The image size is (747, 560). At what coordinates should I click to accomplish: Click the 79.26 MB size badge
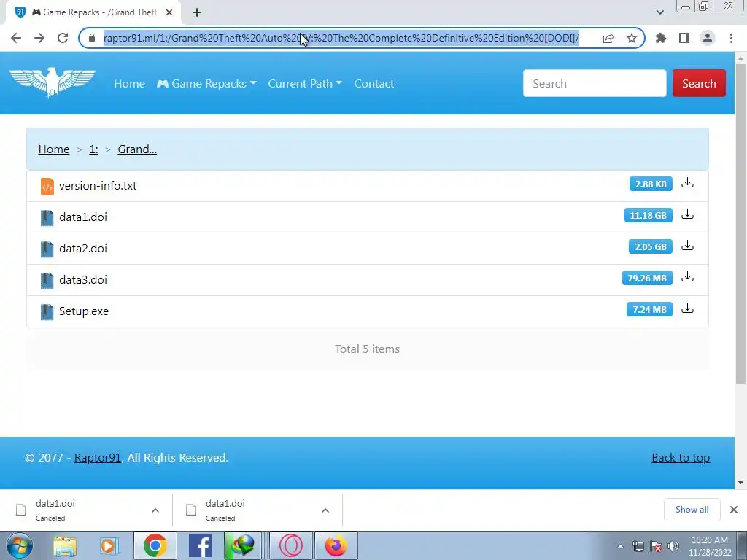(647, 278)
